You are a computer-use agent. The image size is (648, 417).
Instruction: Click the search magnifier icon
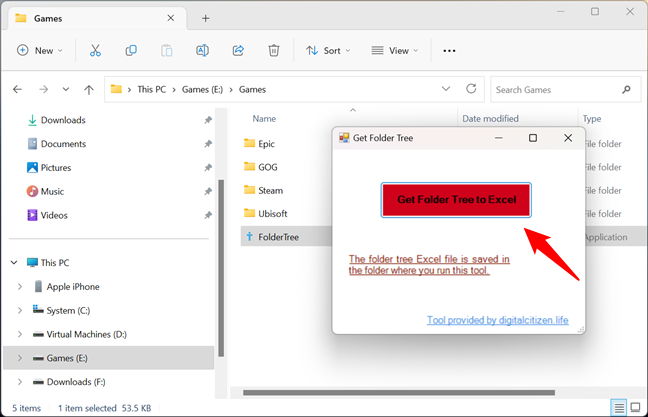(x=626, y=89)
